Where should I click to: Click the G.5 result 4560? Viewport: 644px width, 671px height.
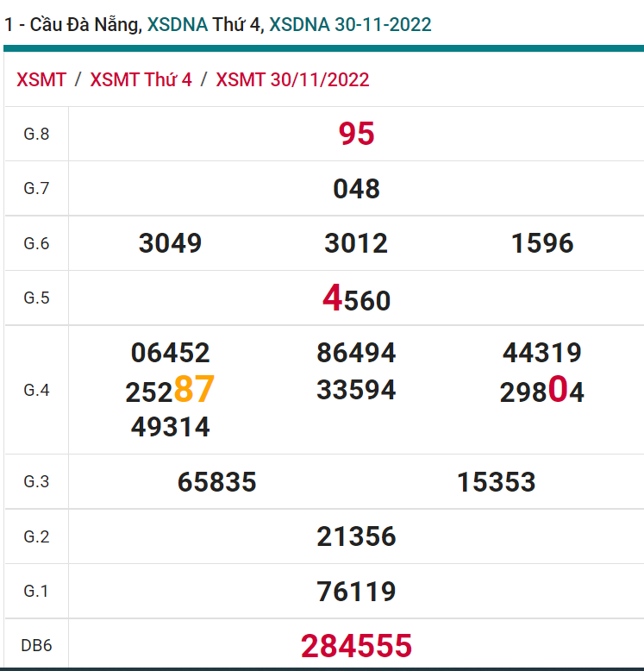coord(356,299)
